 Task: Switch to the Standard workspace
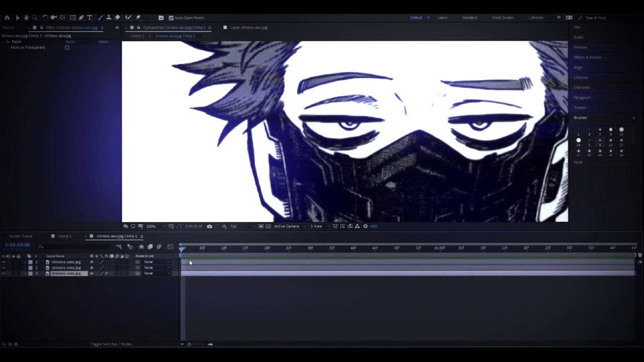coord(469,18)
